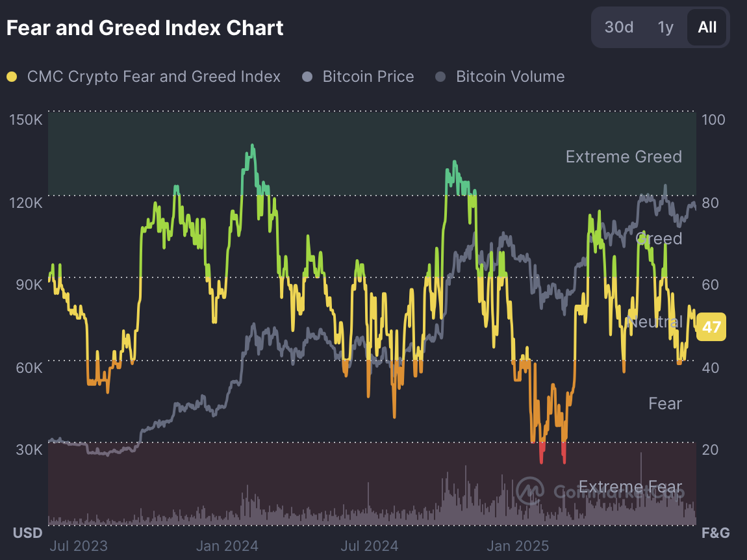Click the Bitcoin Price legend label
Screen dimensions: 747x560
tap(368, 77)
